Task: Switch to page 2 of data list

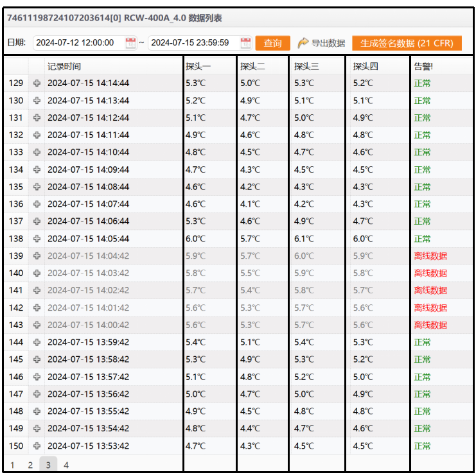Action: coord(30,465)
